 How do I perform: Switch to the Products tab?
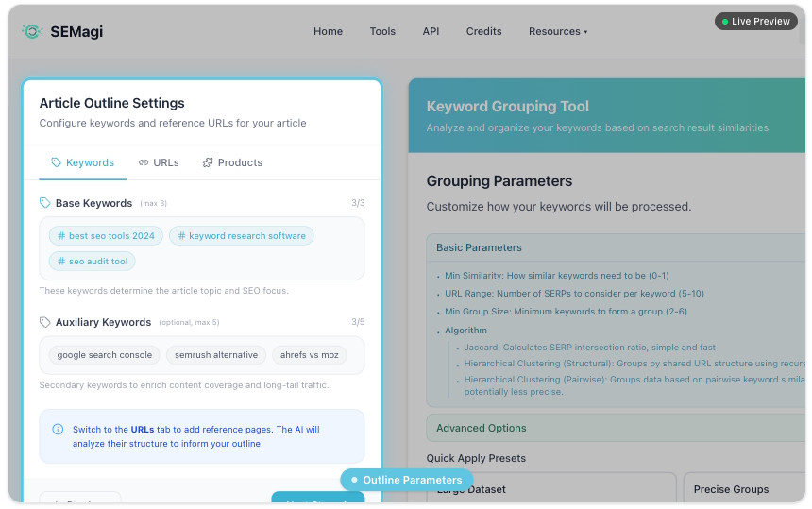click(232, 162)
